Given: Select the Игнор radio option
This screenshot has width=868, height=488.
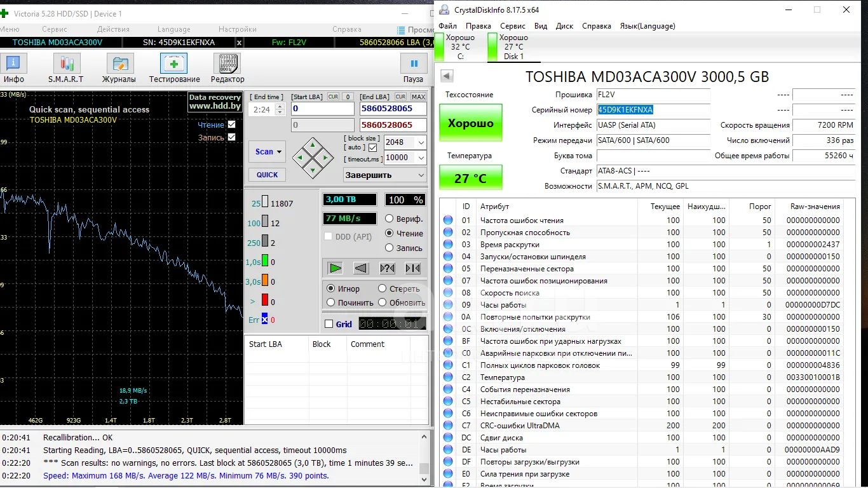Looking at the screenshot, I should 330,288.
